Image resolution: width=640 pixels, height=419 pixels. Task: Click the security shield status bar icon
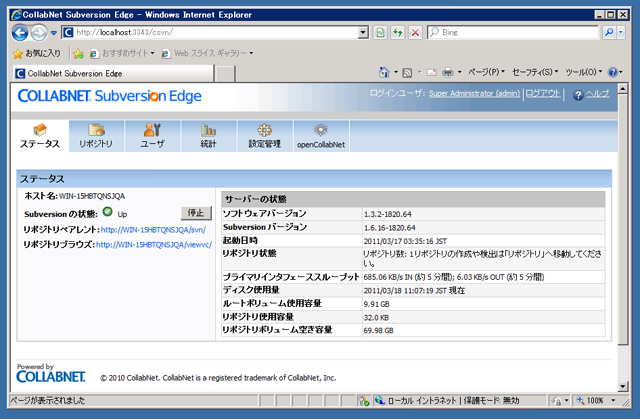[363, 401]
